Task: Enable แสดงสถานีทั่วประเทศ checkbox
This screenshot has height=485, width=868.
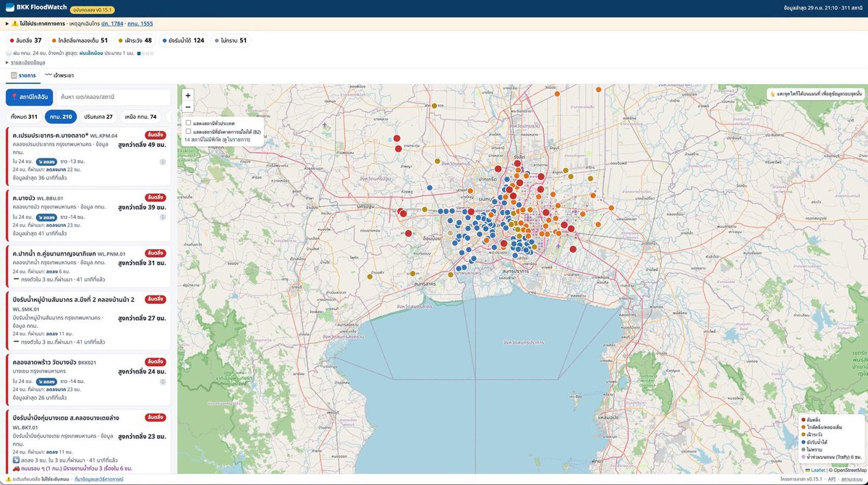Action: pyautogui.click(x=189, y=123)
